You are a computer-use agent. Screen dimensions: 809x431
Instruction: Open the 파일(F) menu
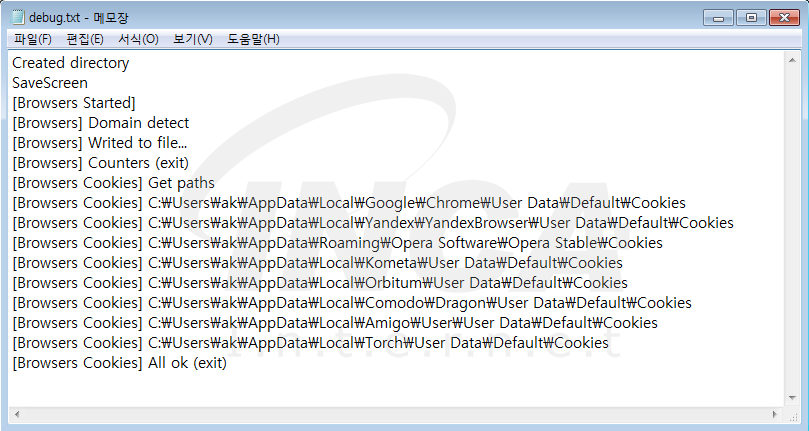click(x=33, y=39)
